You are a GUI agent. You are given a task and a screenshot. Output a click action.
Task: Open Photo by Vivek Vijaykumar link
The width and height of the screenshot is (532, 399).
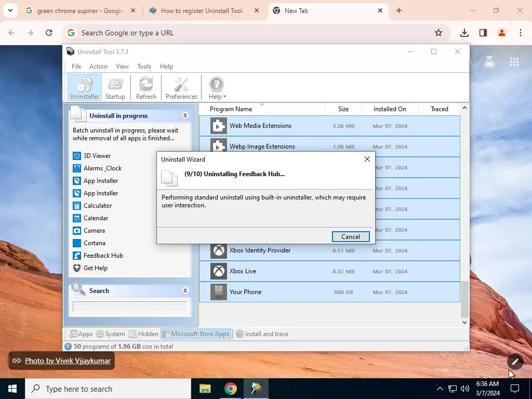(x=68, y=361)
